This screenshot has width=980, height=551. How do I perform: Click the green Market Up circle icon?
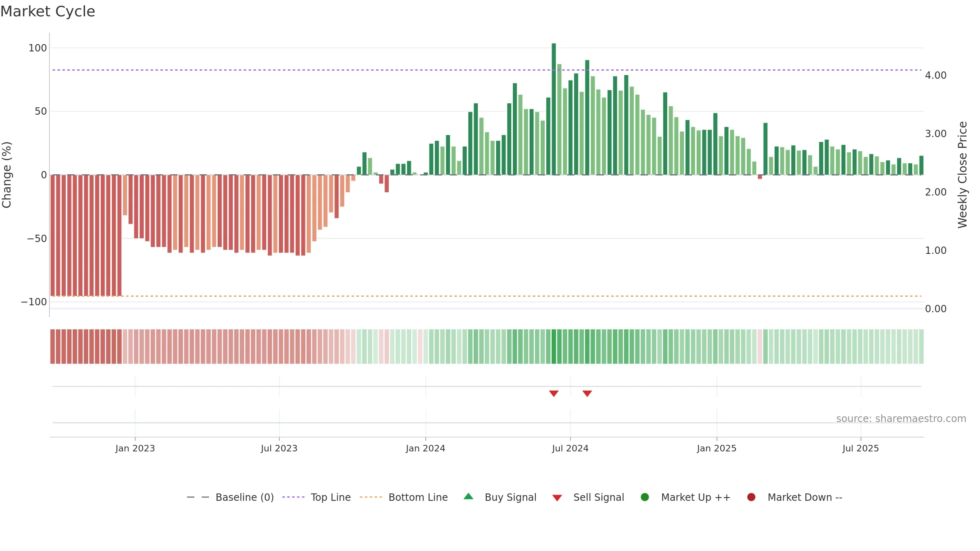[x=645, y=497]
